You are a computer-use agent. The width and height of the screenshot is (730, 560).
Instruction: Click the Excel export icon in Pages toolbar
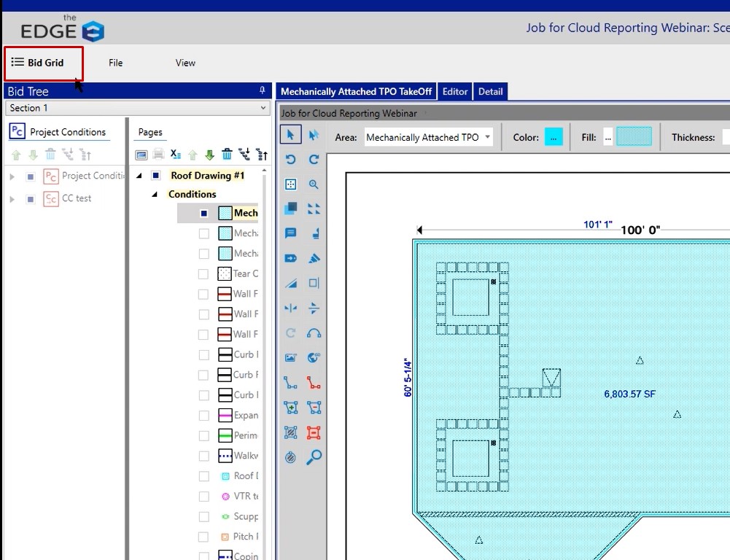pos(176,155)
